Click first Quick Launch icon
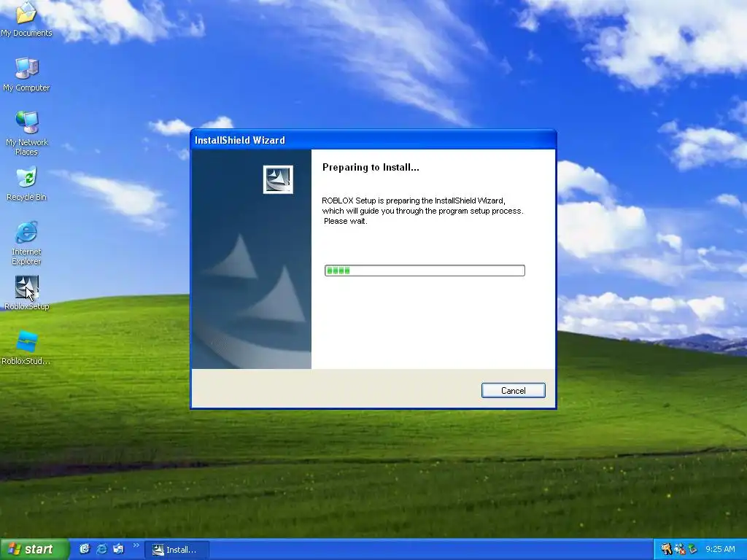 tap(85, 549)
